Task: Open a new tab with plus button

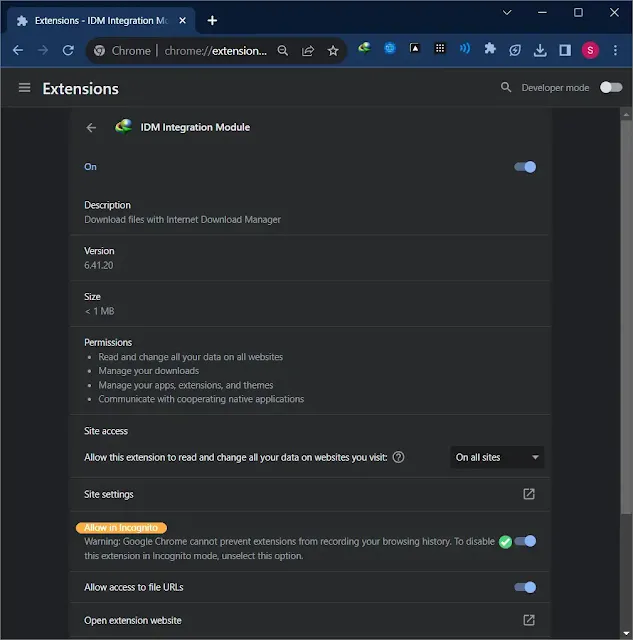Action: point(212,20)
